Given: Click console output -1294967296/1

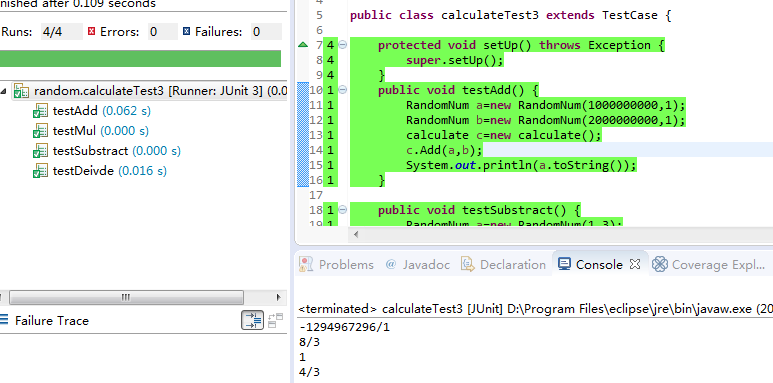Looking at the screenshot, I should tap(344, 327).
